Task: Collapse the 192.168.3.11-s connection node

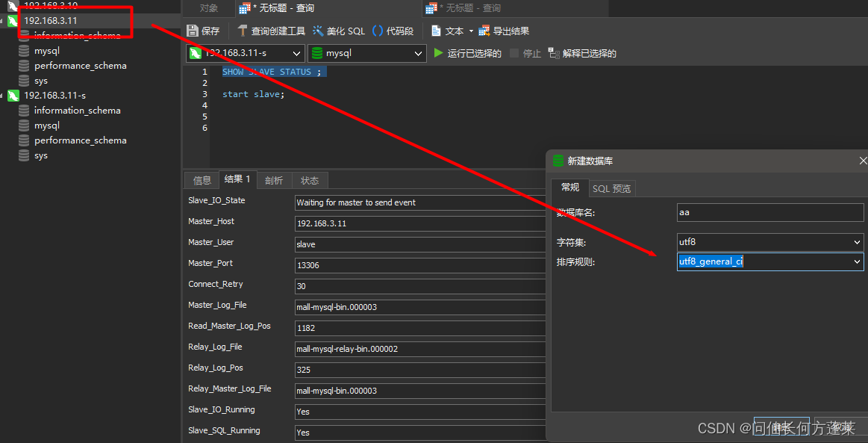Action: pyautogui.click(x=2, y=95)
